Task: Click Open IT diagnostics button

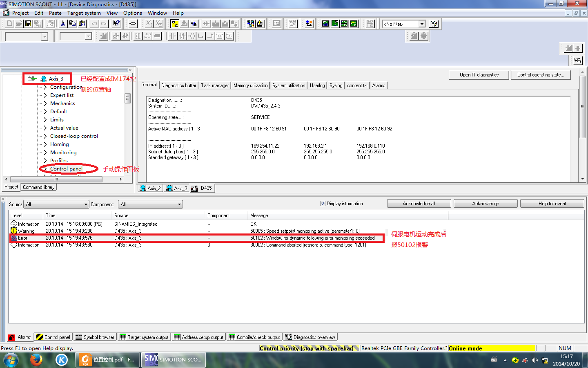Action: [x=479, y=75]
